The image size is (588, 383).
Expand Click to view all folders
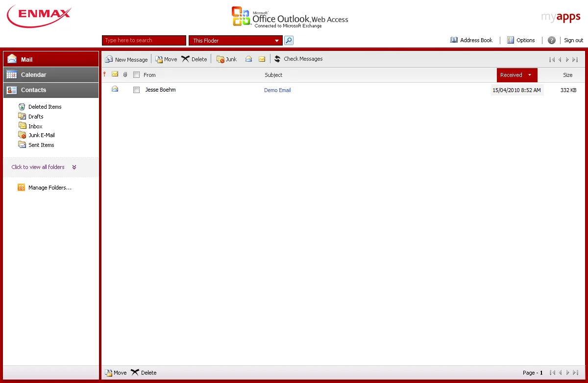pos(44,167)
